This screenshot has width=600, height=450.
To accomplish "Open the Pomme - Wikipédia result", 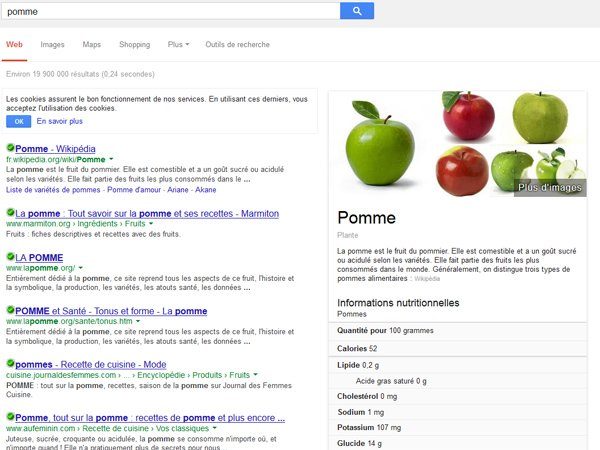I will pyautogui.click(x=55, y=148).
